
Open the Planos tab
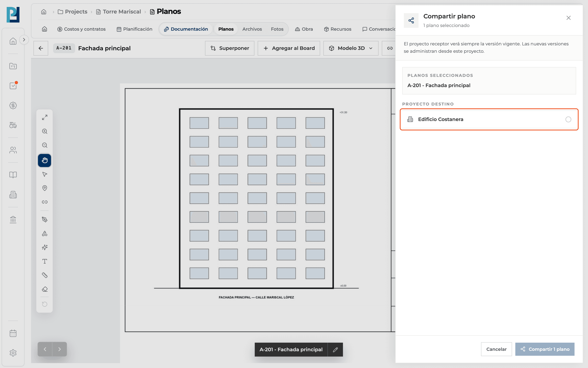(226, 29)
